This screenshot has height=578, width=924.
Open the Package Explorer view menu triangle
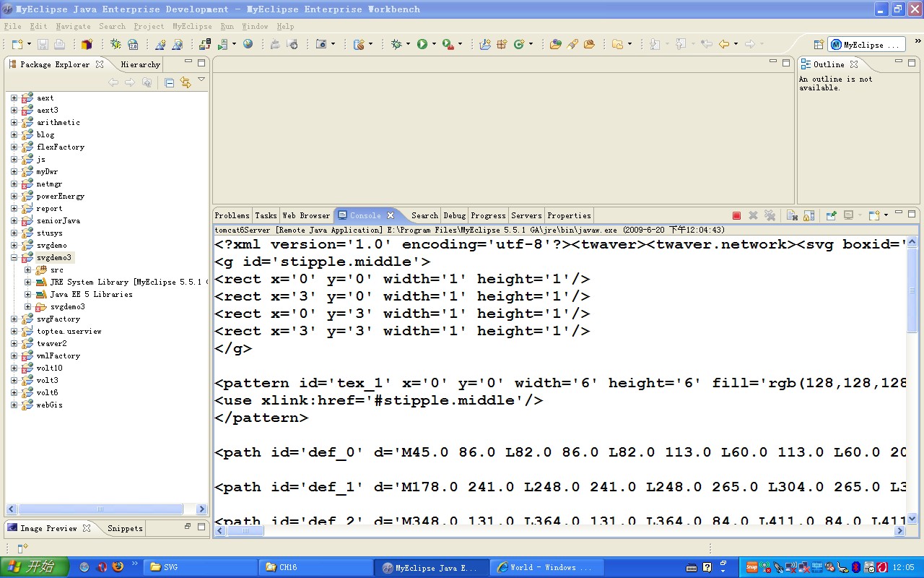[x=201, y=80]
